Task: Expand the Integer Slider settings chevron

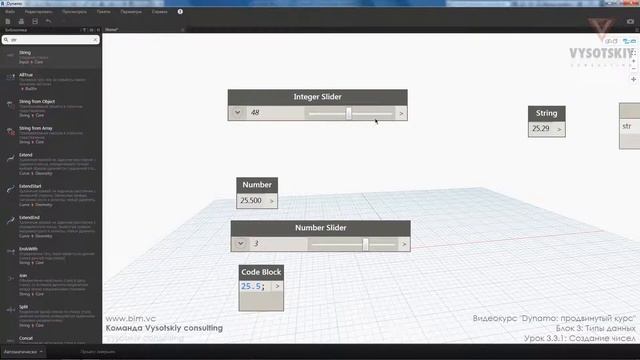Action: click(237, 112)
